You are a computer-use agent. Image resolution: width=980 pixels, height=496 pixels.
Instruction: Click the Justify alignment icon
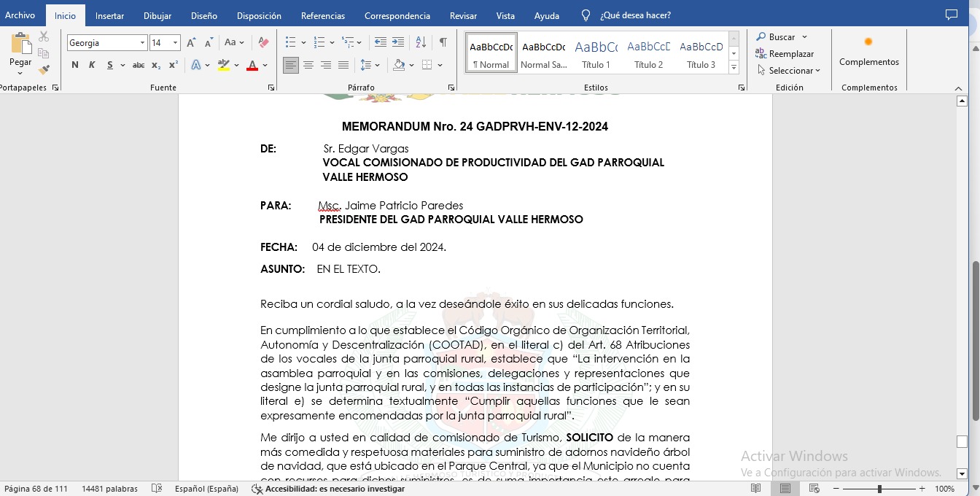click(343, 66)
